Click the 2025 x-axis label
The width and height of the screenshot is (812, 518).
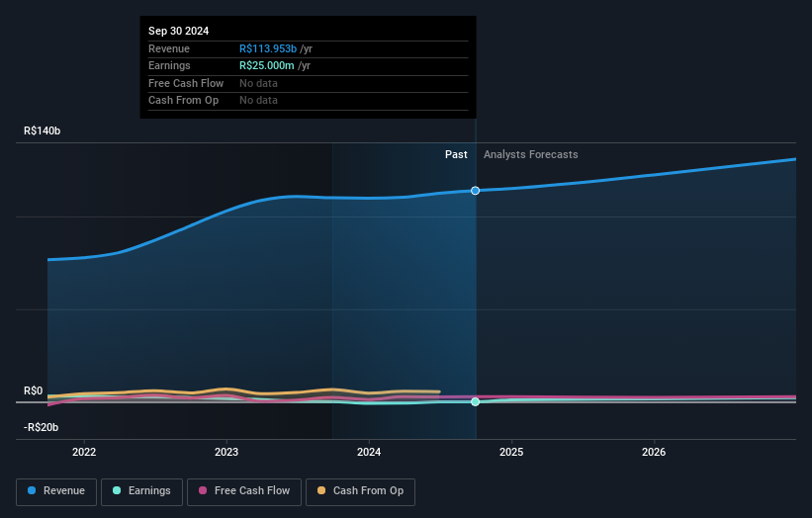[511, 452]
